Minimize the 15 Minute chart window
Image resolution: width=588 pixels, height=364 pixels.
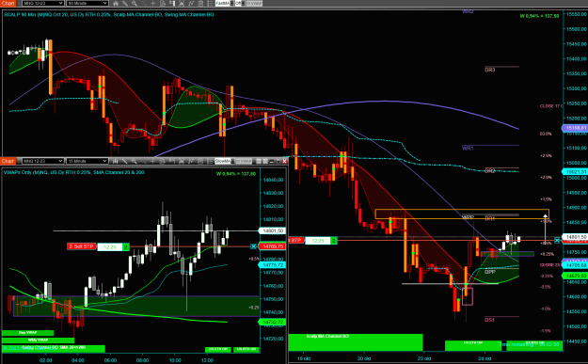(x=272, y=161)
